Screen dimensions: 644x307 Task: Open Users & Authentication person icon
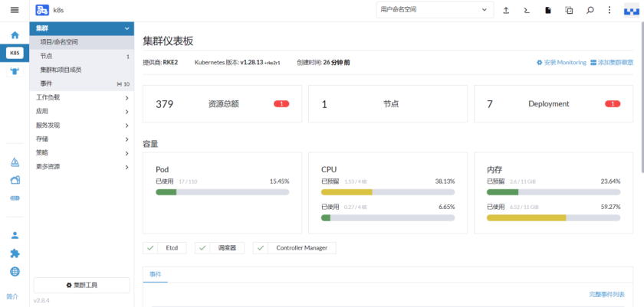(15, 235)
